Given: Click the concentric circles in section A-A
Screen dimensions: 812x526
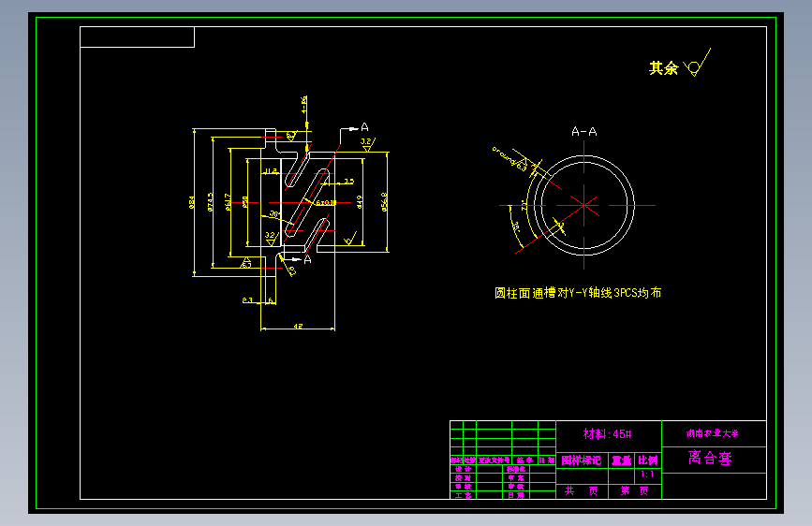Looking at the screenshot, I should 584,205.
